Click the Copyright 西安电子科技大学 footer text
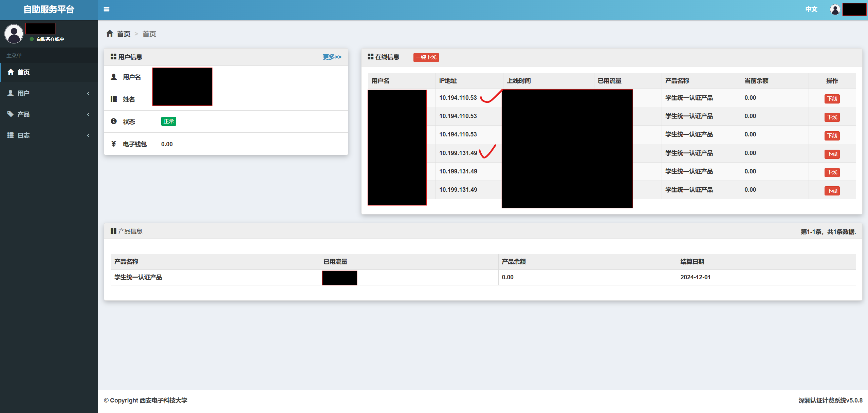The image size is (868, 413). [146, 400]
